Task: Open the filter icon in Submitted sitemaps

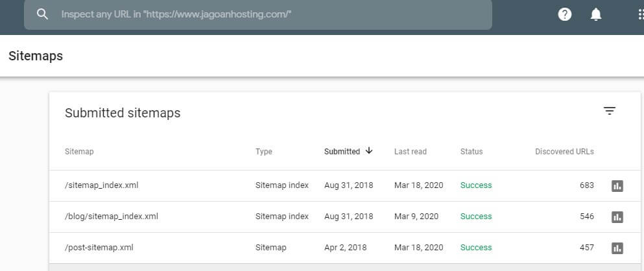Action: (610, 111)
